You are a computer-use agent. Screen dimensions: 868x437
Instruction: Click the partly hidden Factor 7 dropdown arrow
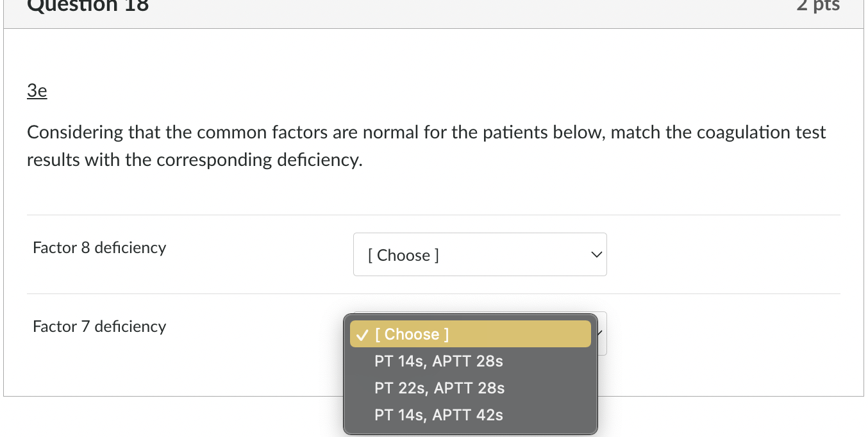click(601, 333)
